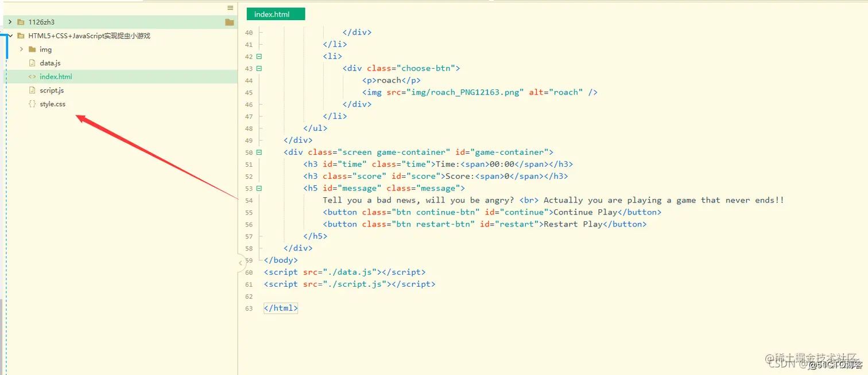Viewport: 868px width, 375px height.
Task: Click the closing </div> on line 58
Action: coord(298,248)
